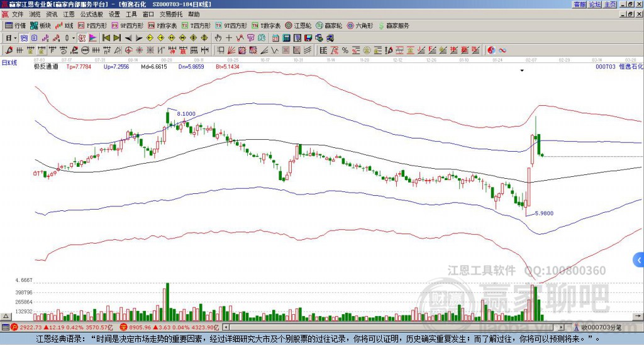The width and height of the screenshot is (644, 345).
Task: Expand the blue side panel chevron
Action: coord(639,260)
